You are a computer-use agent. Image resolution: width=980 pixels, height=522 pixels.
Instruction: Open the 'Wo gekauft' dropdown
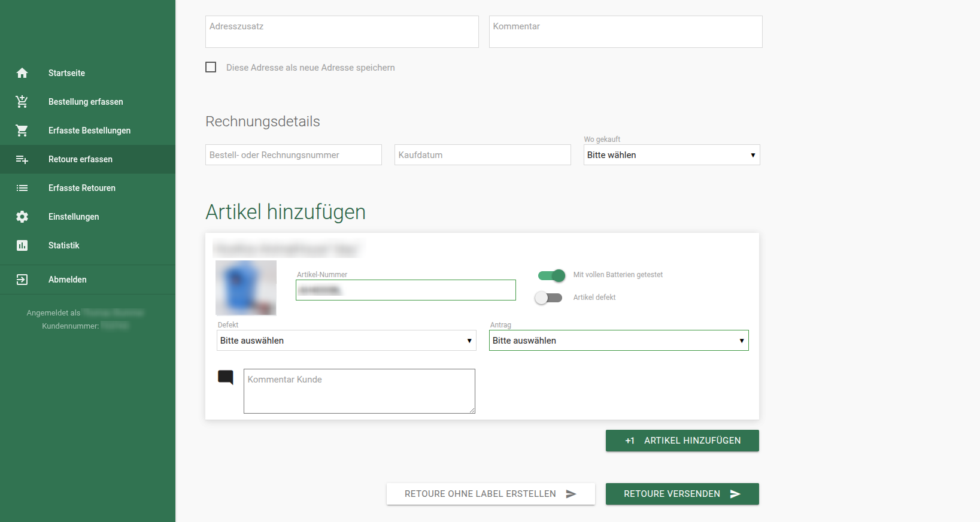coord(672,155)
